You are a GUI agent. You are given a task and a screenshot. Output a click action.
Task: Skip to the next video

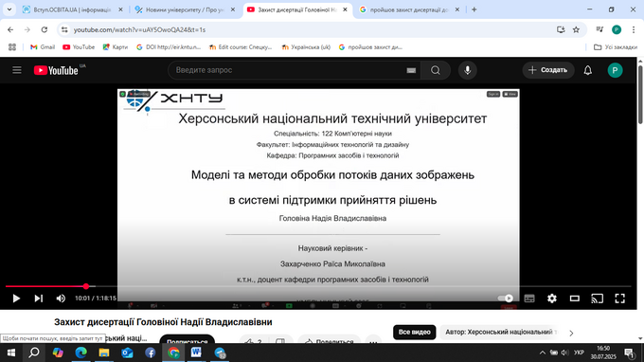[x=39, y=299]
